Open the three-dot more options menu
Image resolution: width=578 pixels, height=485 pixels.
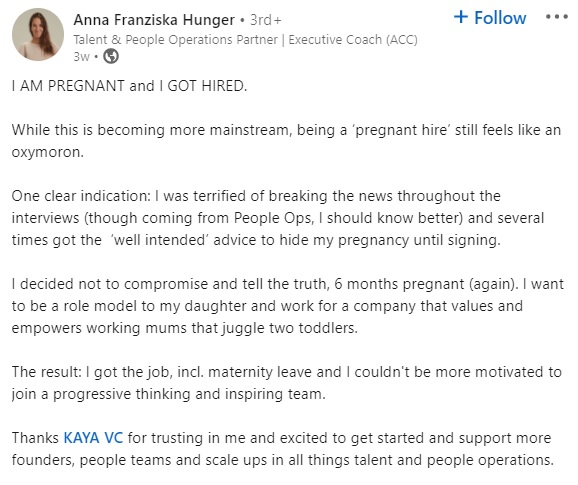[557, 17]
